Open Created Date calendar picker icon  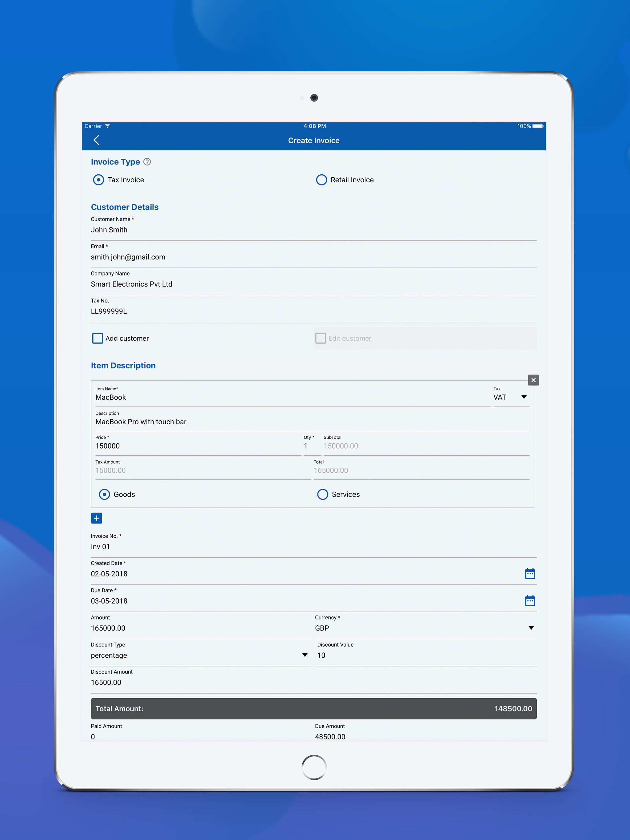(530, 573)
